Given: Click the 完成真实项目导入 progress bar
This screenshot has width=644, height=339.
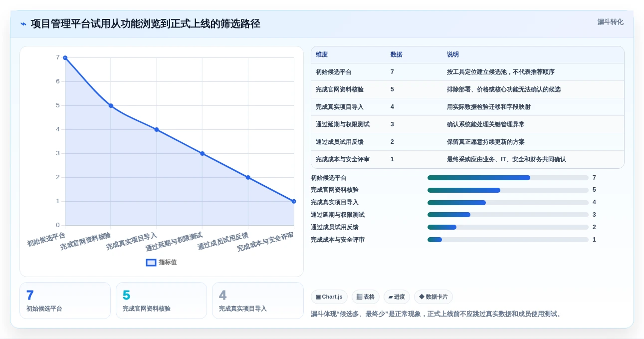Looking at the screenshot, I should 508,203.
